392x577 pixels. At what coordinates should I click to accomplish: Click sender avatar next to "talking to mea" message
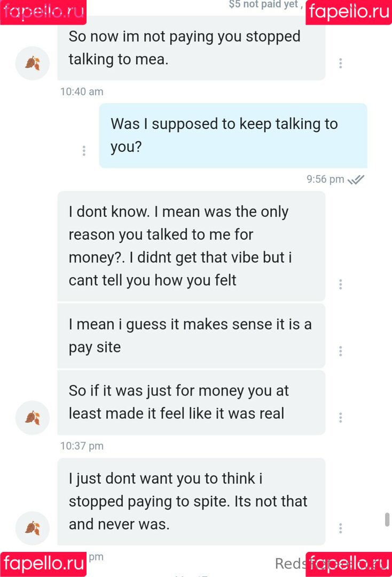click(x=32, y=63)
